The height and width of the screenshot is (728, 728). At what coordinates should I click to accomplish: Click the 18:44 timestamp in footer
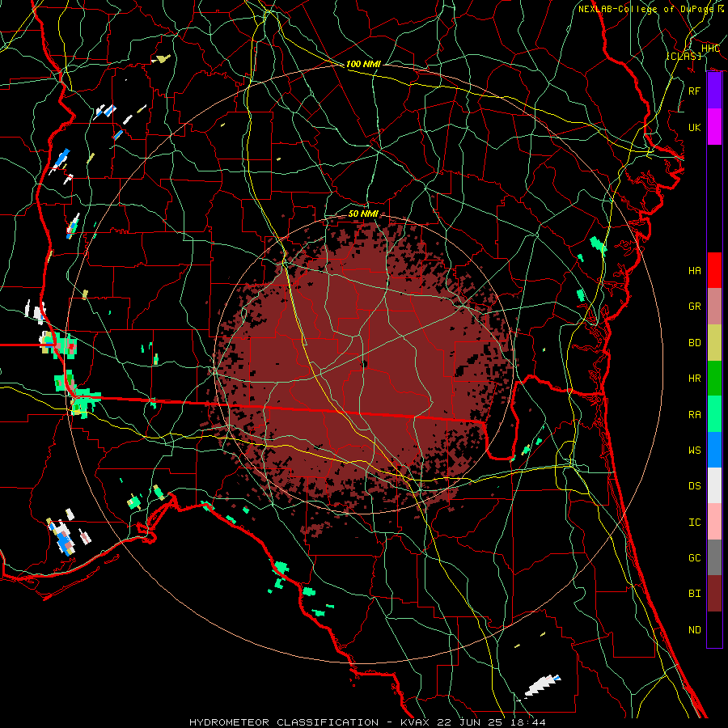(527, 722)
